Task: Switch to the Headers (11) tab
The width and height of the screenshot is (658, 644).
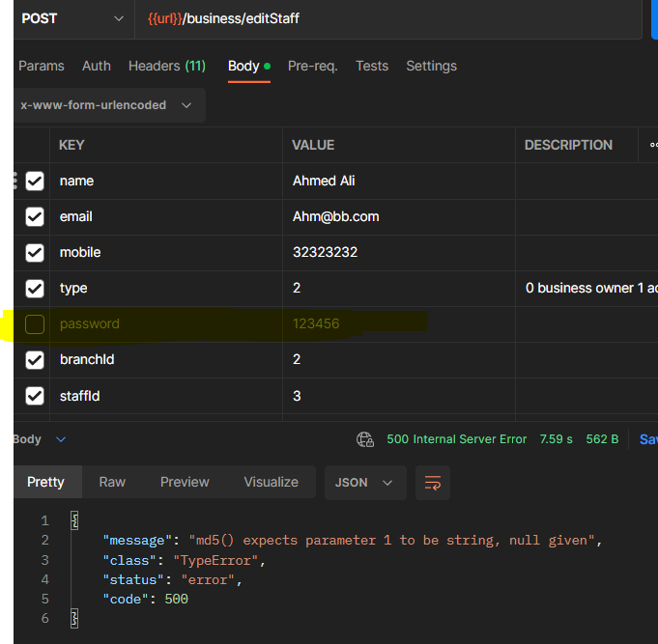Action: coord(166,66)
